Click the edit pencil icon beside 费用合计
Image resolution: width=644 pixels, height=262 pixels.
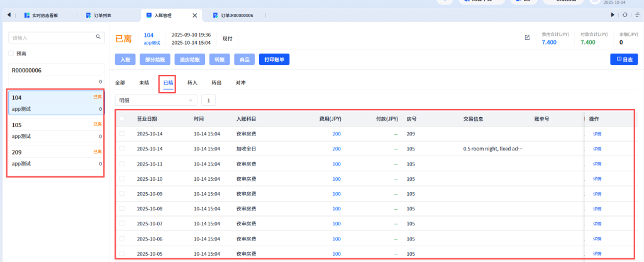pyautogui.click(x=527, y=38)
